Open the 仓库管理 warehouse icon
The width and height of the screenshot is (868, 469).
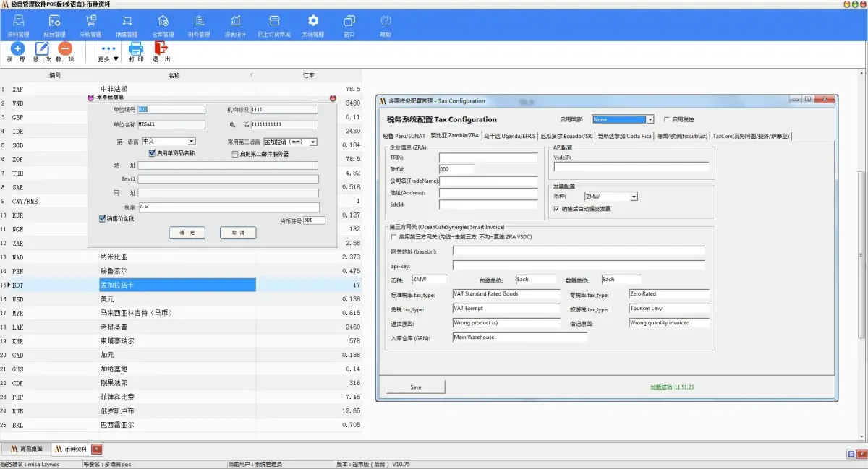tap(163, 25)
